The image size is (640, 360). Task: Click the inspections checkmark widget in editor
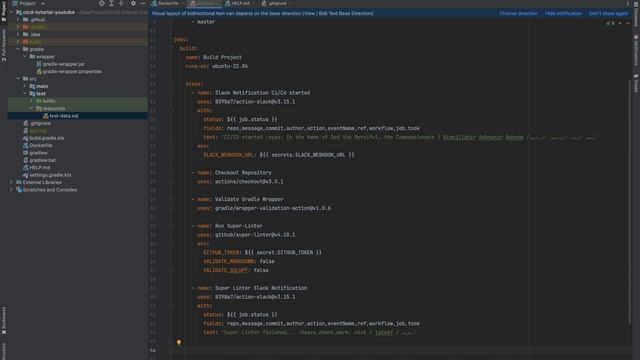point(610,23)
